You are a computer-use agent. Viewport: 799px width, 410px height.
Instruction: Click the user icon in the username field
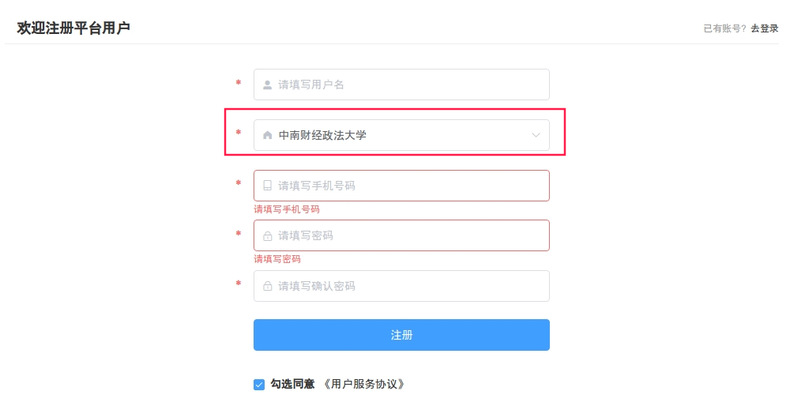tap(267, 85)
